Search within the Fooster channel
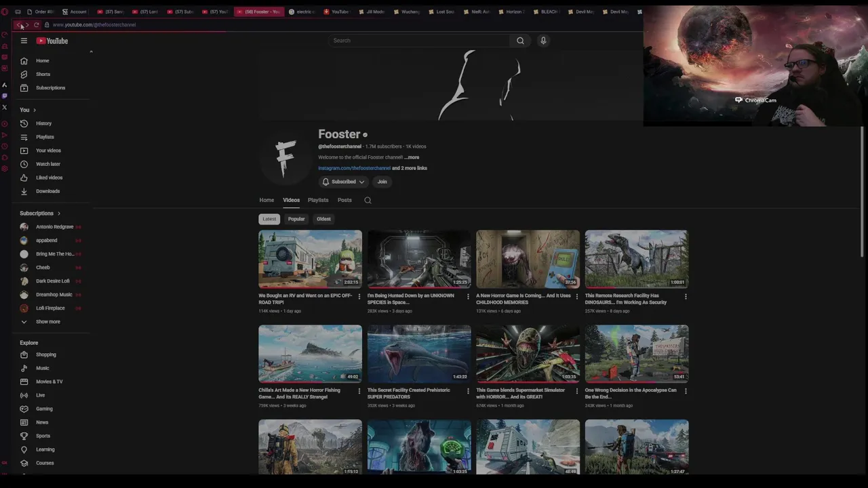The width and height of the screenshot is (868, 488). (368, 200)
